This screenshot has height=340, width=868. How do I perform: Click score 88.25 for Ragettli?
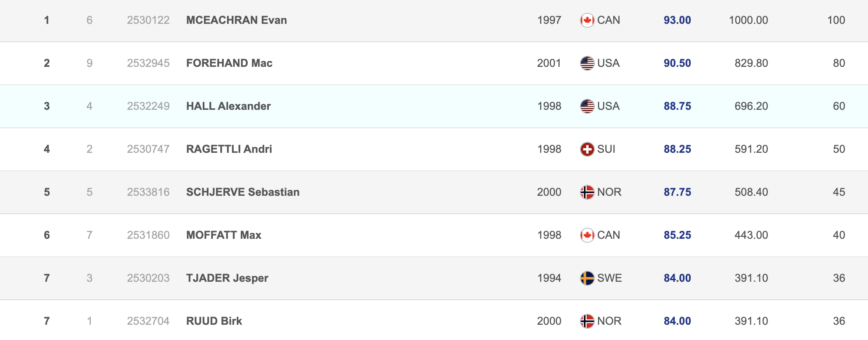tap(677, 149)
